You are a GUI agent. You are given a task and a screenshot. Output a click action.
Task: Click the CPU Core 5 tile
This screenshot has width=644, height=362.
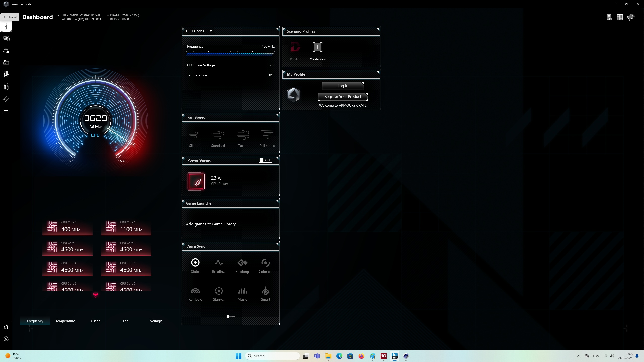click(126, 268)
